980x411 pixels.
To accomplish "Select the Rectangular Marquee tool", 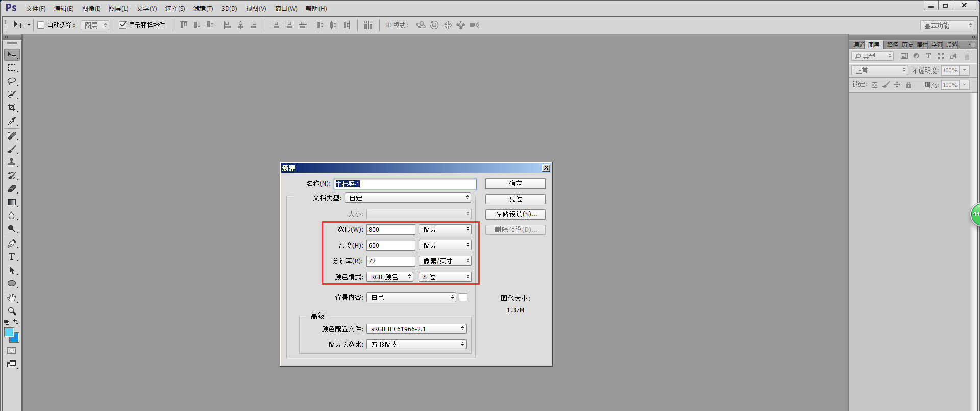I will (x=12, y=68).
